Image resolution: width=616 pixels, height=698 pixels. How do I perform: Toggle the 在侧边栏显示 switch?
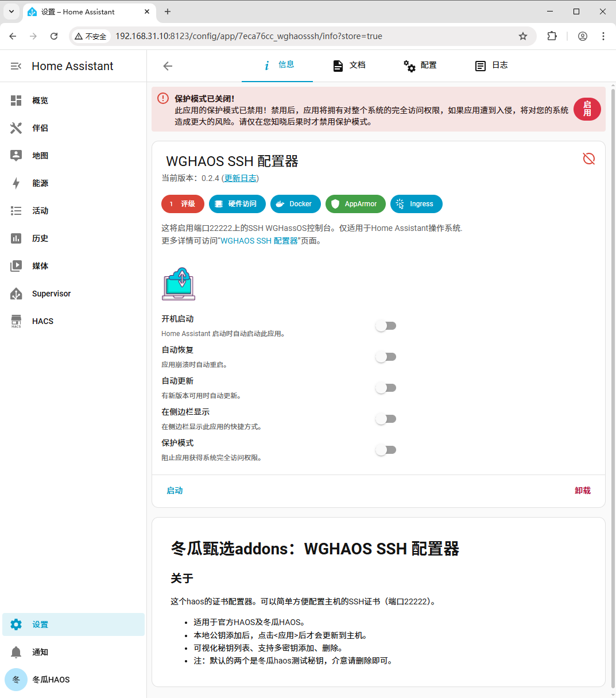[386, 419]
